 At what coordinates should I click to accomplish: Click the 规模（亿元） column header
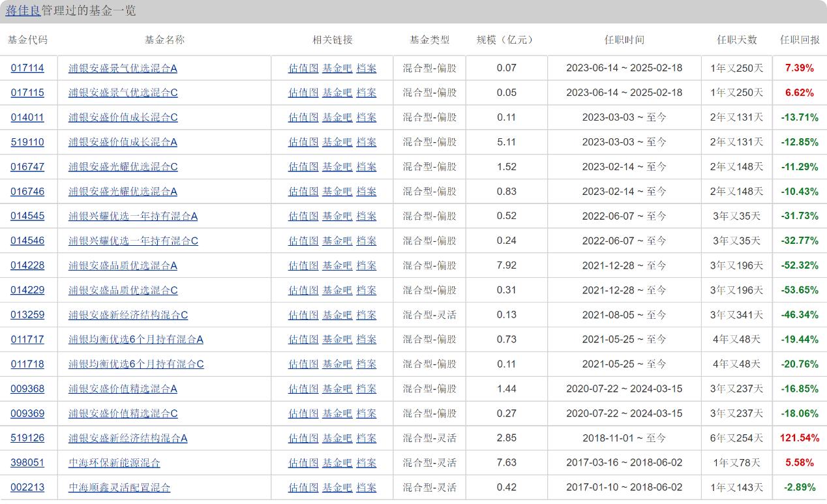(x=506, y=40)
